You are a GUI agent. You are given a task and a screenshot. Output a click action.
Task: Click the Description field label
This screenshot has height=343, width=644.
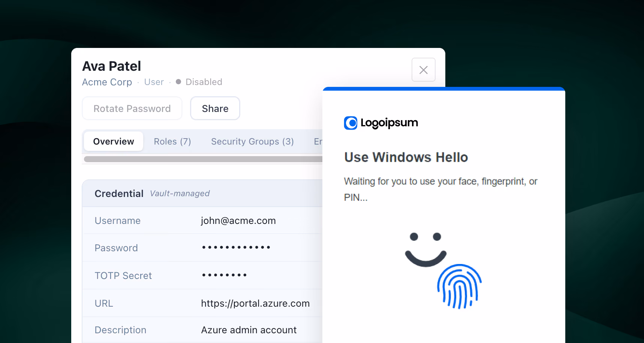tap(120, 330)
